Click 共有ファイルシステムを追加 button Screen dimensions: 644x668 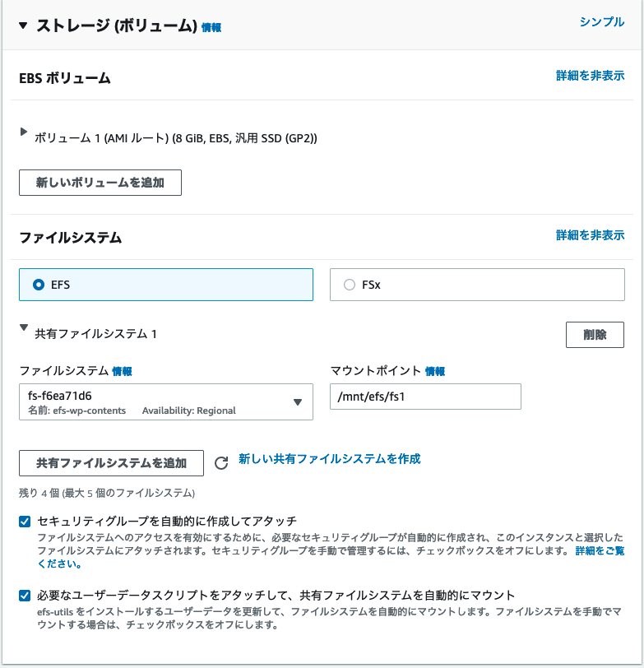point(111,463)
